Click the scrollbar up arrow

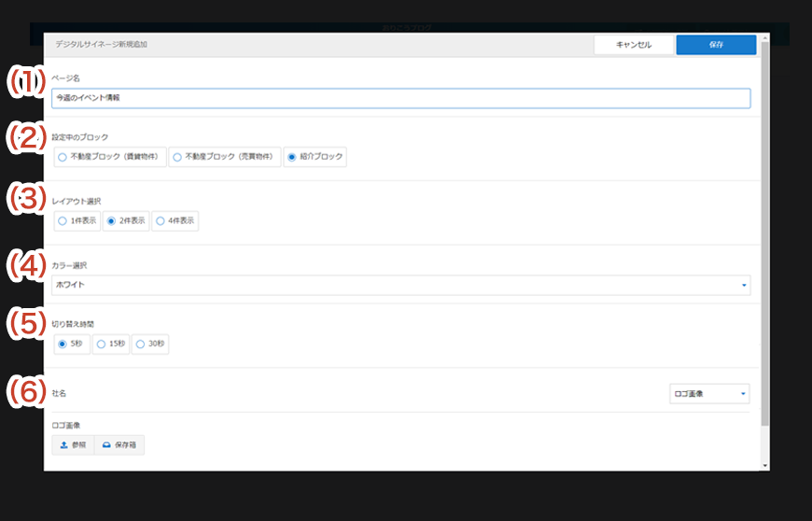click(x=765, y=40)
